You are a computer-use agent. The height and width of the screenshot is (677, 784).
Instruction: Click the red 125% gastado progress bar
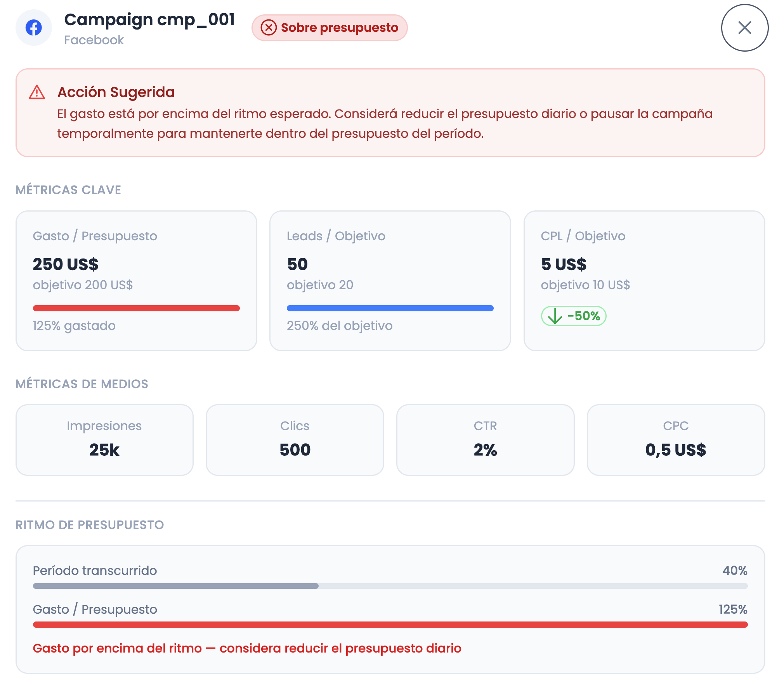click(x=136, y=308)
